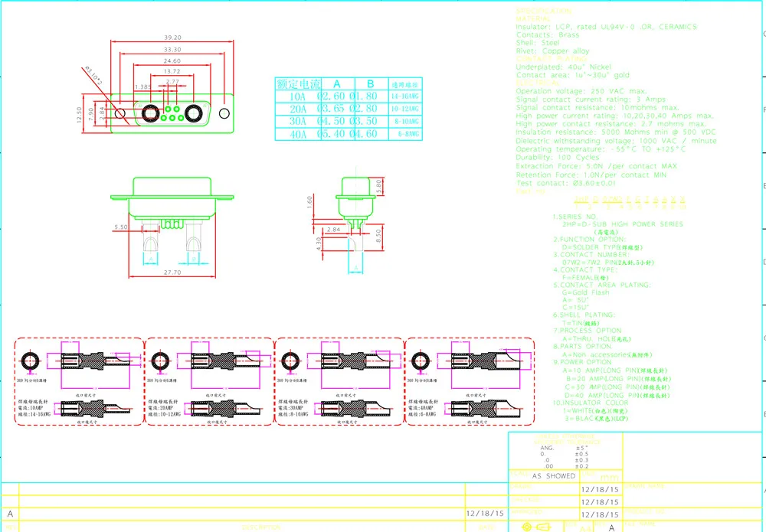
Task: Click the 5.50 dimension on front view
Action: 121,227
